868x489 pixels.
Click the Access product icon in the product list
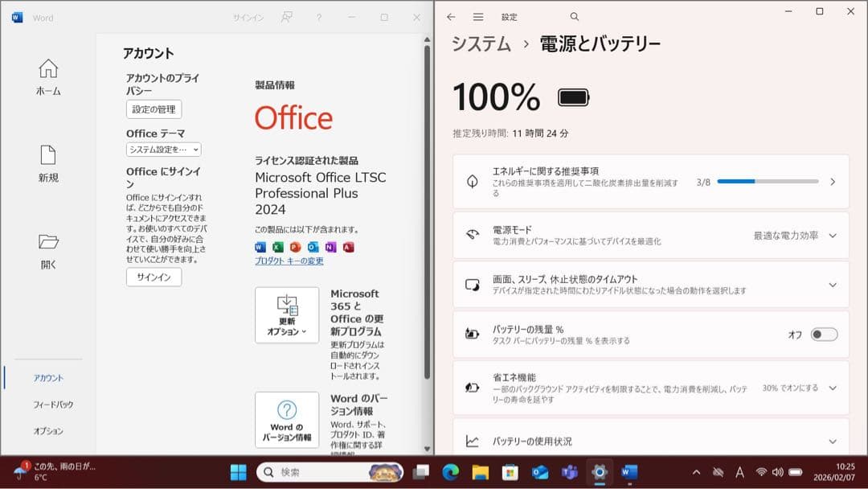[x=348, y=247]
